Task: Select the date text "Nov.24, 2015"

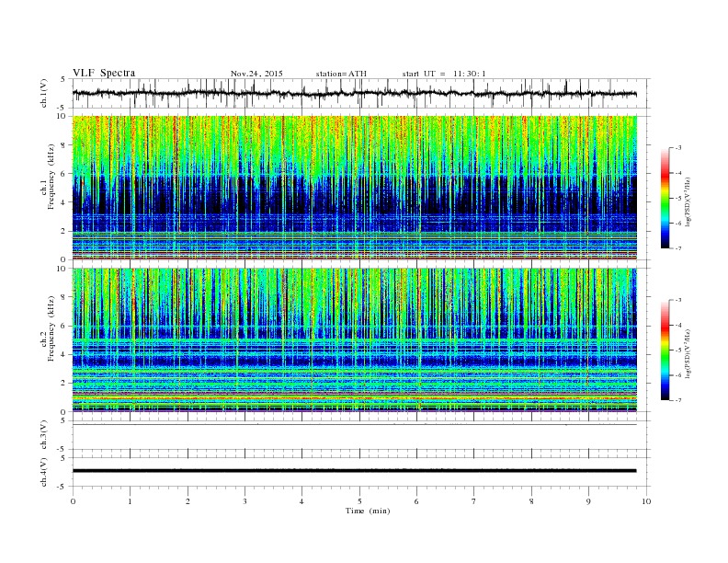Action: pyautogui.click(x=256, y=74)
